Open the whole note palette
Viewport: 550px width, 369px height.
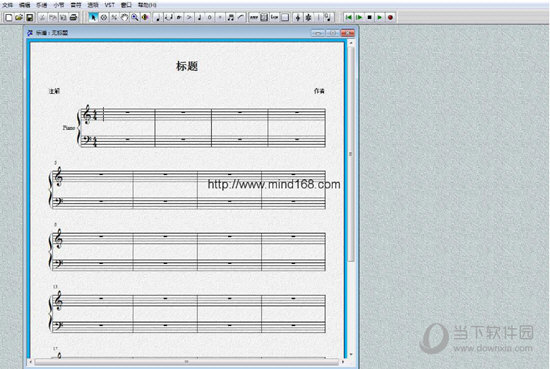(x=210, y=17)
